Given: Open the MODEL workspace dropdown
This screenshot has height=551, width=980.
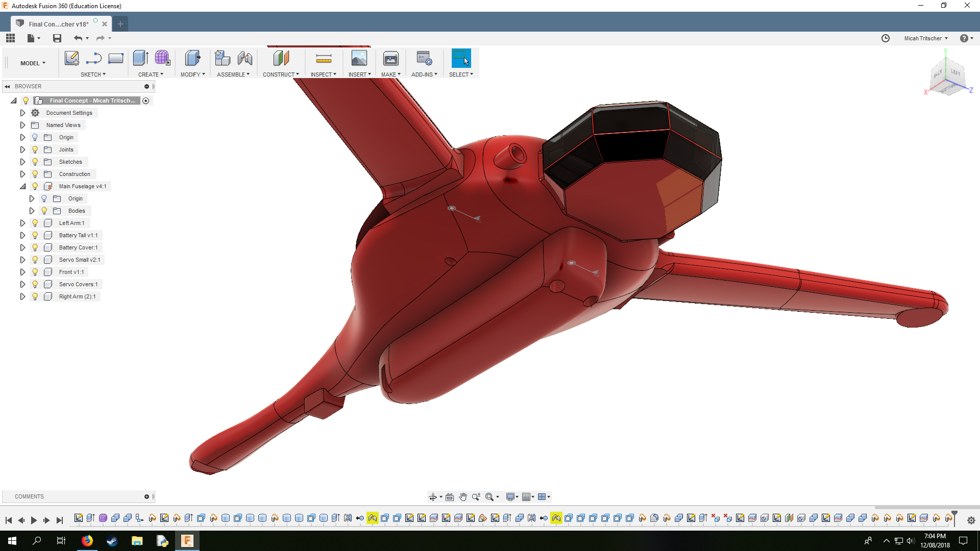Looking at the screenshot, I should [33, 63].
